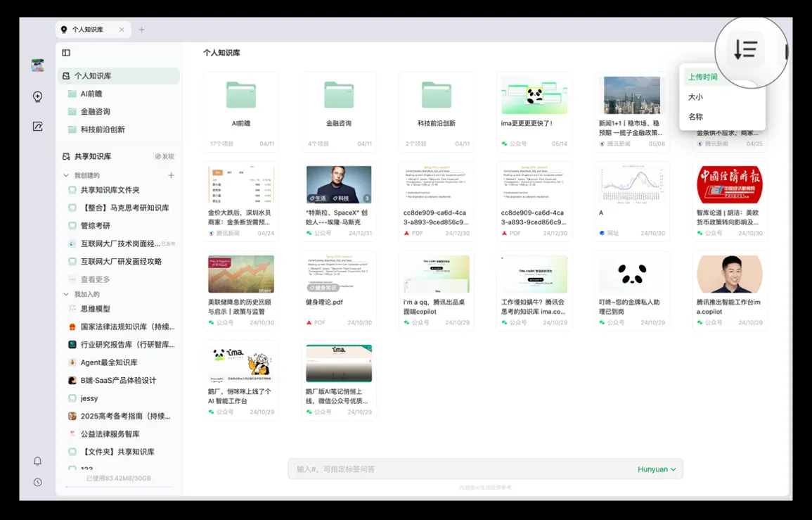Open a new tab with plus button

141,30
